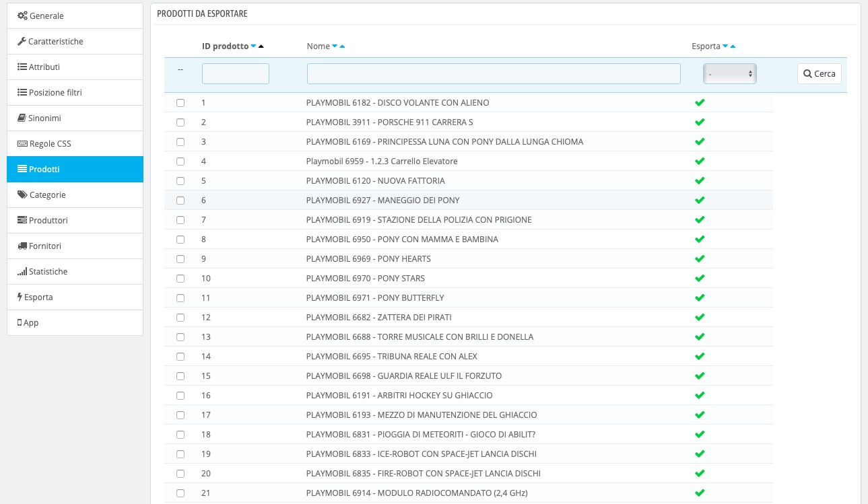Open the Esporta sidebar tab

point(75,297)
